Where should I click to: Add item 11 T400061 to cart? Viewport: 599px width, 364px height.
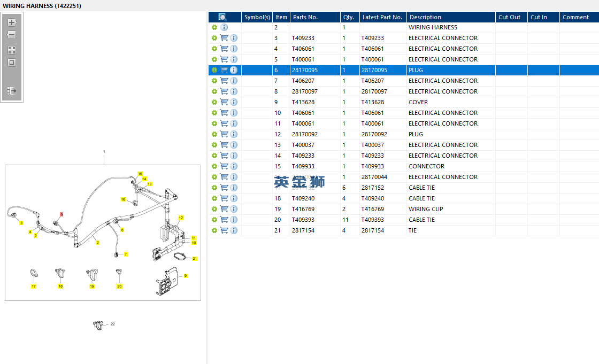(224, 123)
